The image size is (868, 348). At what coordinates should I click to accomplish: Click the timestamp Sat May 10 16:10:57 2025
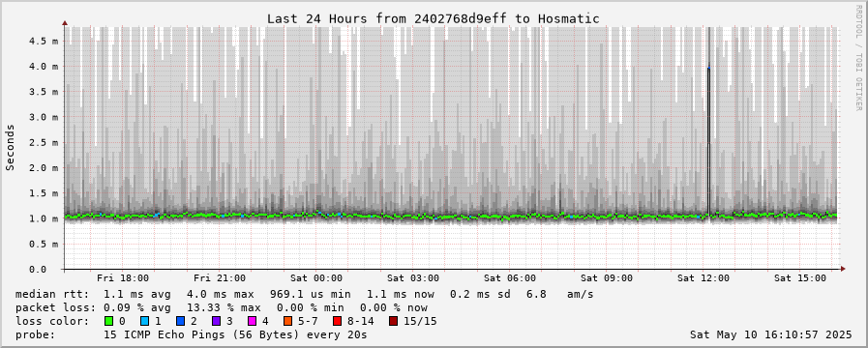click(770, 334)
